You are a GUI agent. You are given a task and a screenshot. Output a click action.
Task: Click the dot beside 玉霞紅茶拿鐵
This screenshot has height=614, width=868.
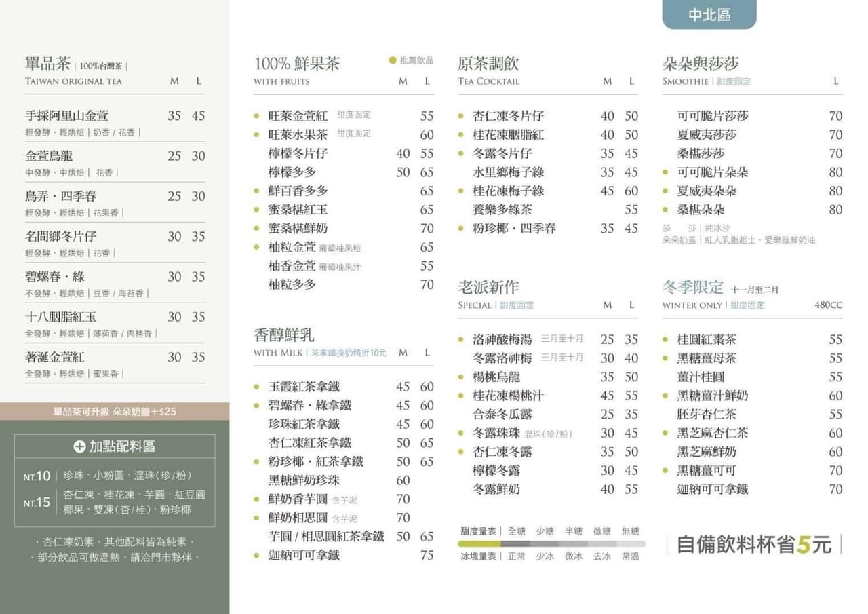click(256, 387)
